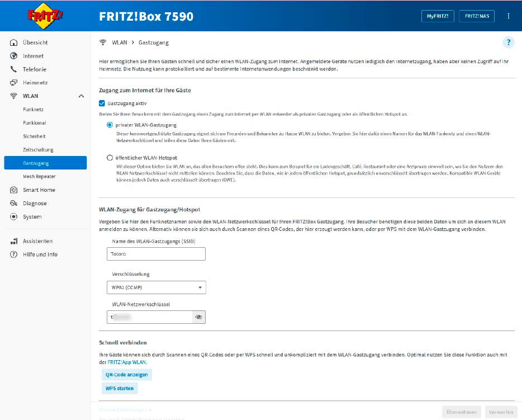Viewport: 522px width, 420px height.
Task: Open Sicherheit submenu item
Action: (34, 136)
